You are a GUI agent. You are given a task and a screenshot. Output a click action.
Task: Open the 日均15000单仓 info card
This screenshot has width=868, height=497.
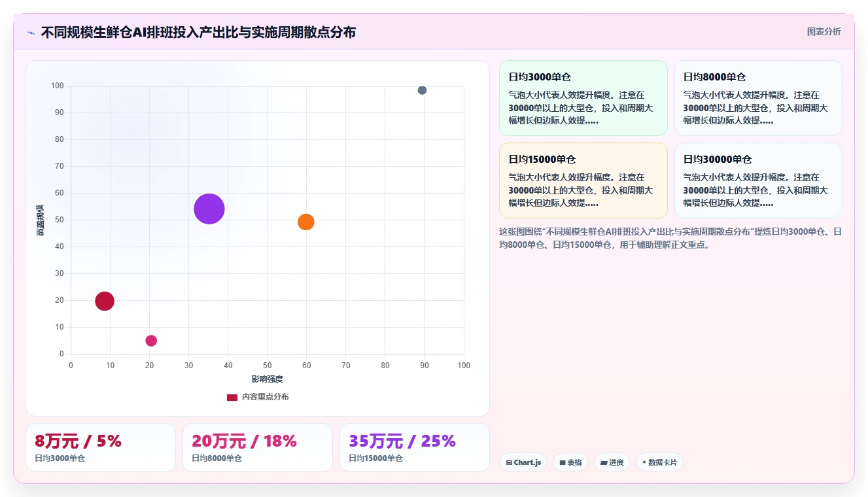583,180
